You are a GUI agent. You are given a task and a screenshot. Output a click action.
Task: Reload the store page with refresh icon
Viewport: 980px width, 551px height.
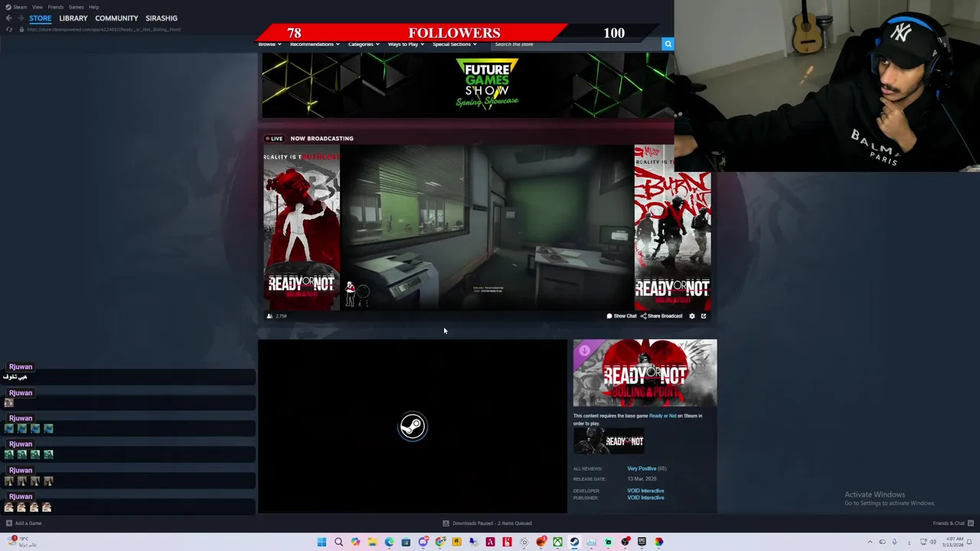coord(8,29)
